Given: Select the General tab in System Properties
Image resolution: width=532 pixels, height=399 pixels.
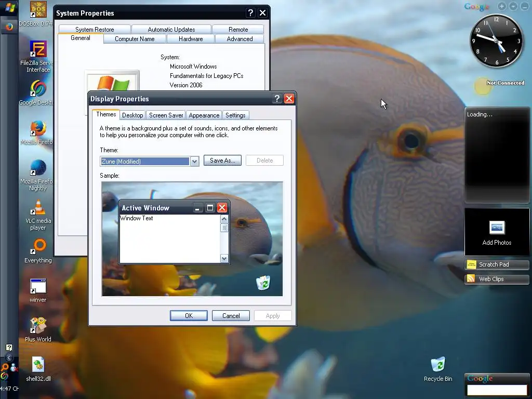Looking at the screenshot, I should click(x=81, y=38).
